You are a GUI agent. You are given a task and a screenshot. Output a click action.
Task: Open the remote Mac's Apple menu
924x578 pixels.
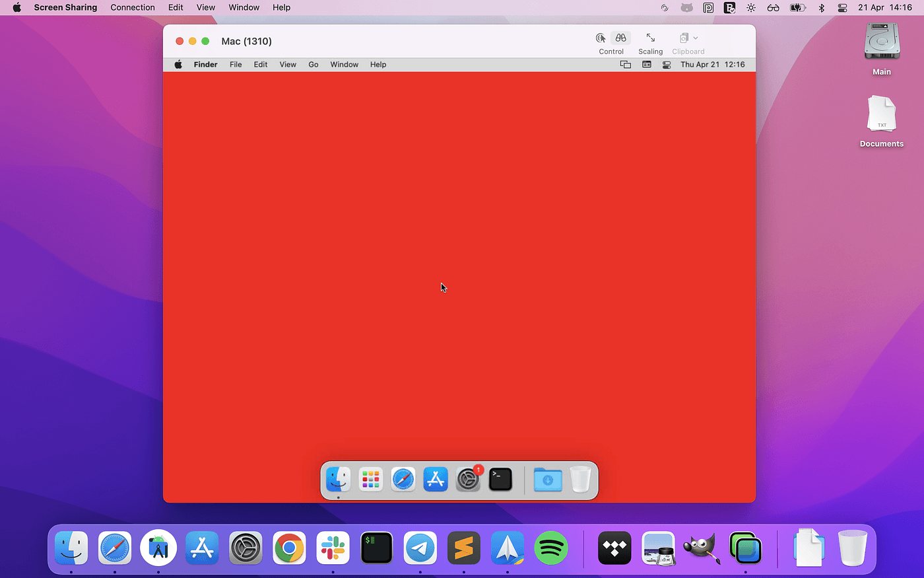[x=178, y=65]
